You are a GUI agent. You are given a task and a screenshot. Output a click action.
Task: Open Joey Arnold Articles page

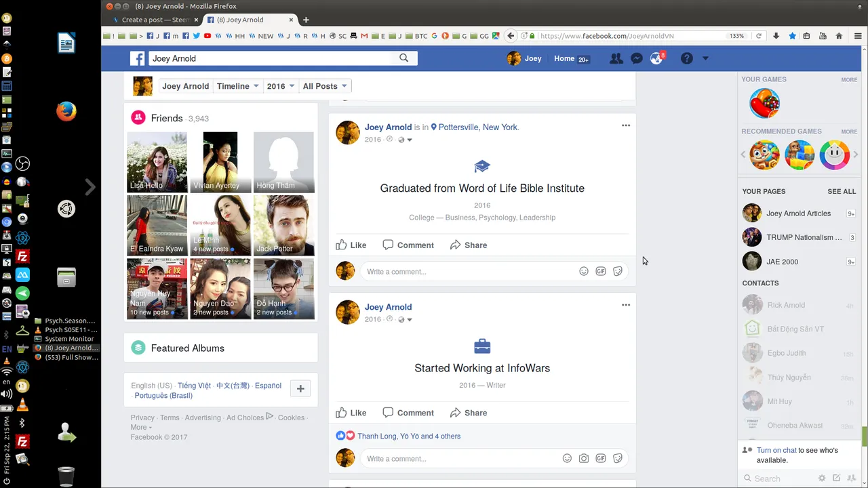pyautogui.click(x=799, y=213)
